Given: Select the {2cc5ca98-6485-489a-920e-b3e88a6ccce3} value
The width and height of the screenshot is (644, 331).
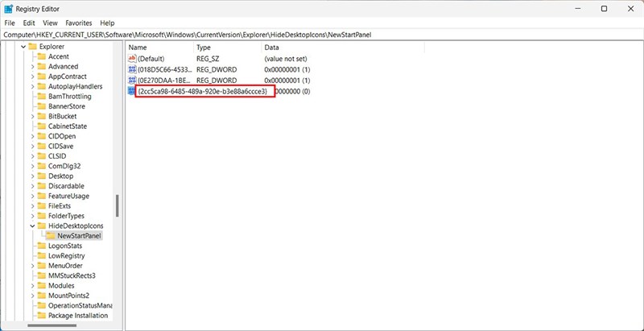Looking at the screenshot, I should [201, 92].
